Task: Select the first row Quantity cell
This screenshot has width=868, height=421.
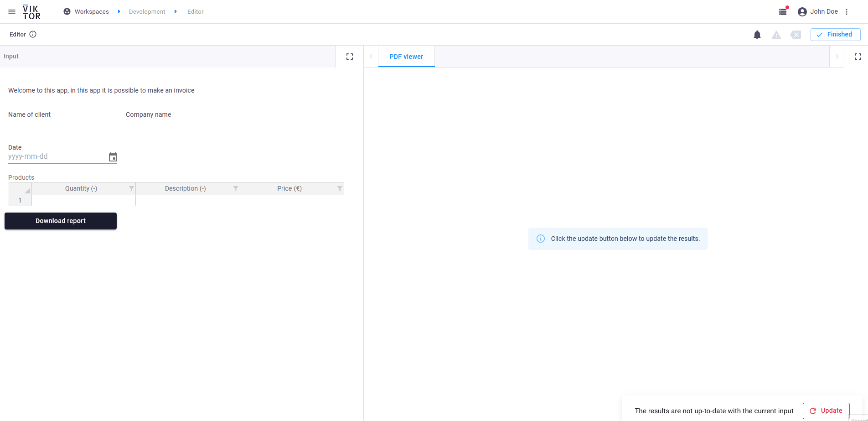Action: 83,201
